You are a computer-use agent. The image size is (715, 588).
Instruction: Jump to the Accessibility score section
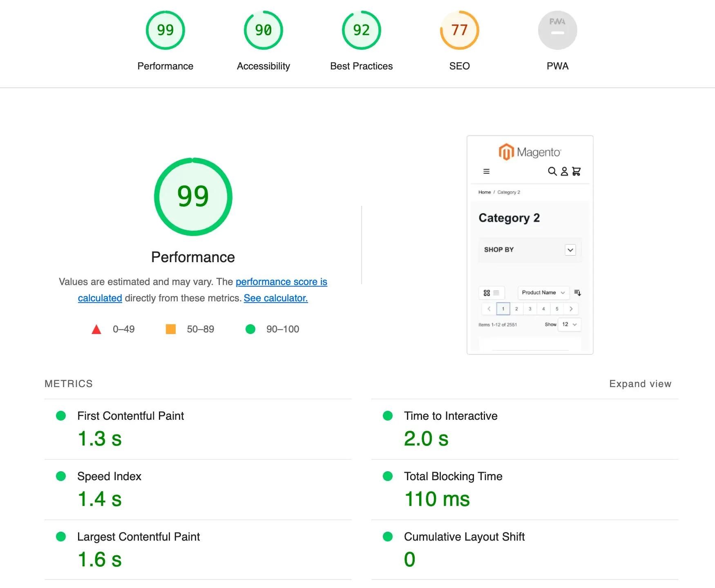tap(263, 30)
